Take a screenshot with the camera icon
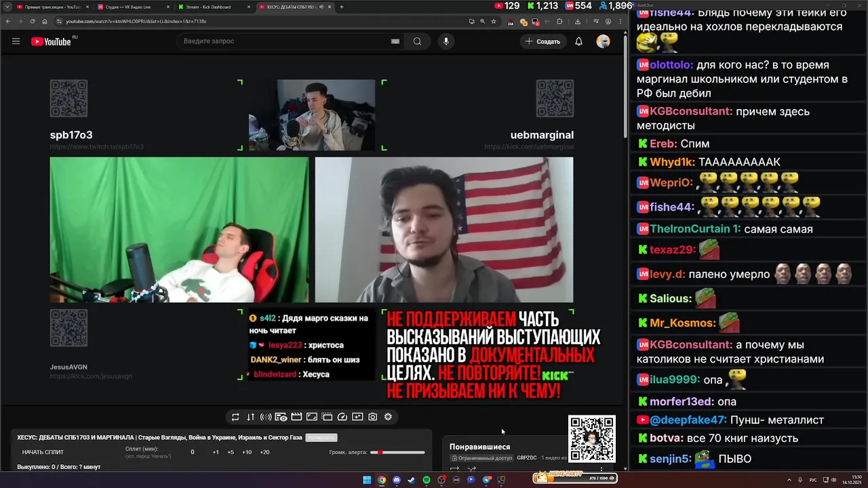Image resolution: width=868 pixels, height=488 pixels. [373, 417]
